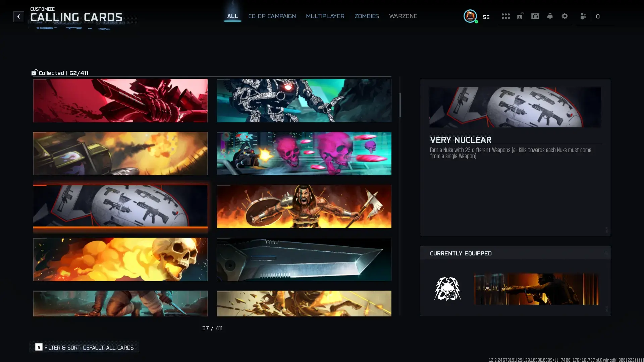
Task: Click the party size indicator showing 0
Action: tap(598, 16)
